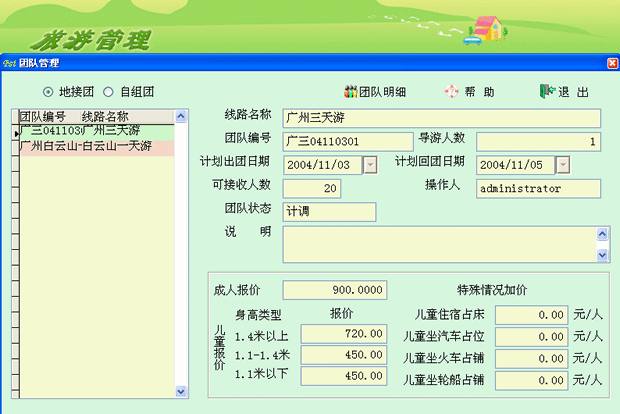Screen dimensions: 620x414
Task: Select the 广州白云山-白云山一天游 row
Action: coord(85,146)
